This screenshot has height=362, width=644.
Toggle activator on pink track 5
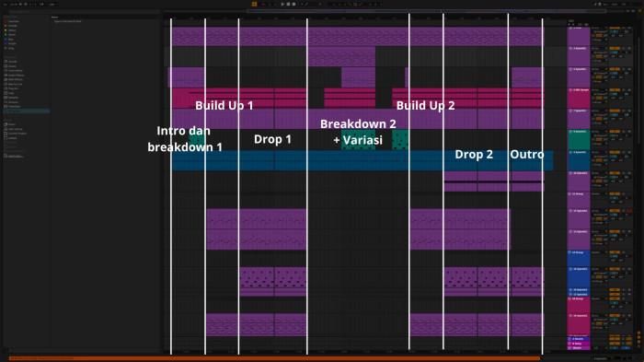tap(615, 89)
